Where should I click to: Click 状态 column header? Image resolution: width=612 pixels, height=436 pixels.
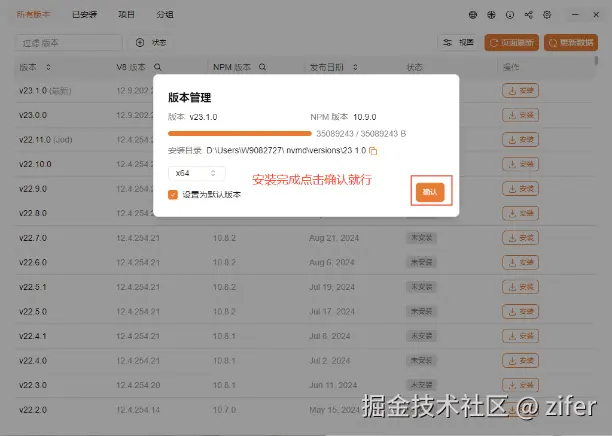[x=415, y=67]
